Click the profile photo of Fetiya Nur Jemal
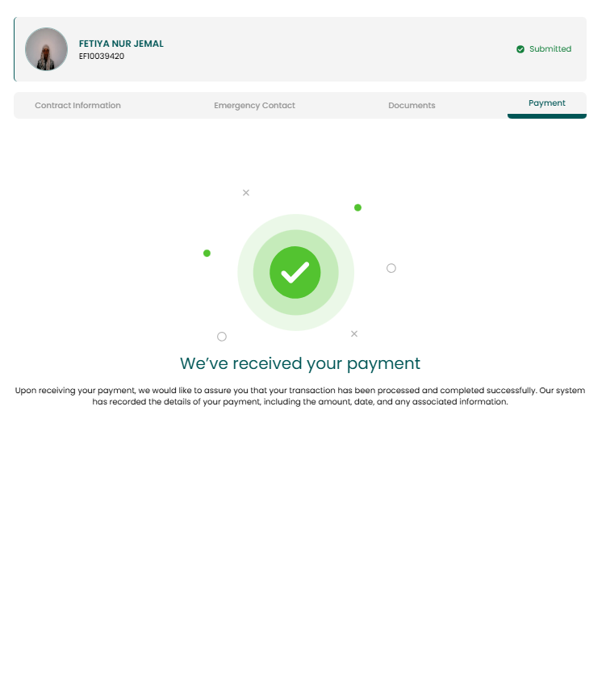The width and height of the screenshot is (606, 700). (x=47, y=49)
